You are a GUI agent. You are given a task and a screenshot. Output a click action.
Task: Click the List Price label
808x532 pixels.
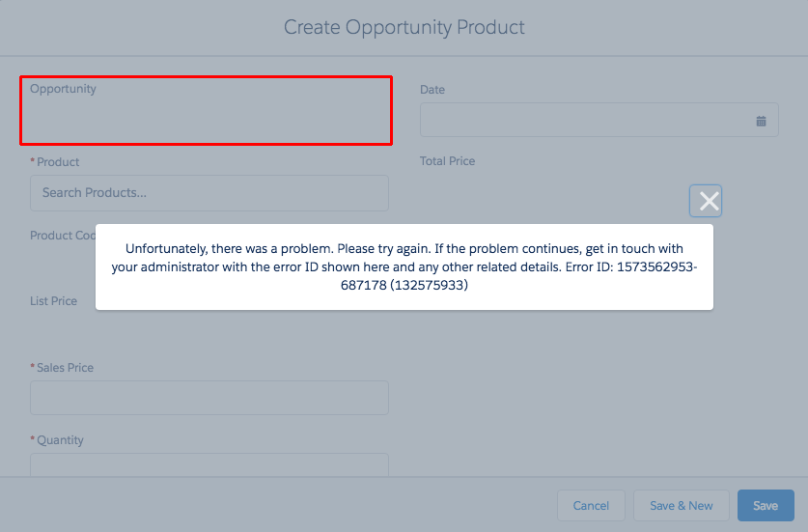tap(53, 301)
